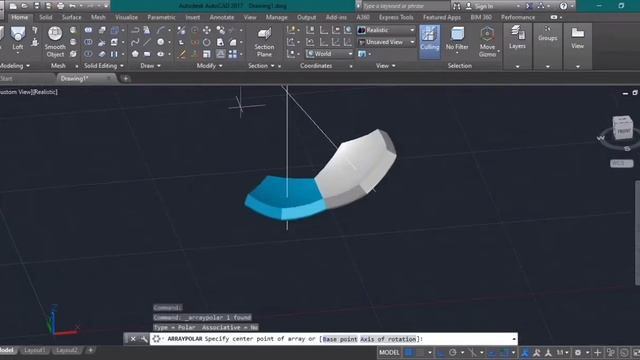
Task: Toggle polar tracking in status bar
Action: click(x=453, y=352)
